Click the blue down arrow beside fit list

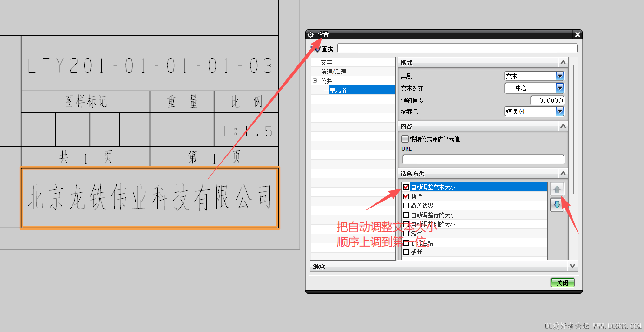557,204
